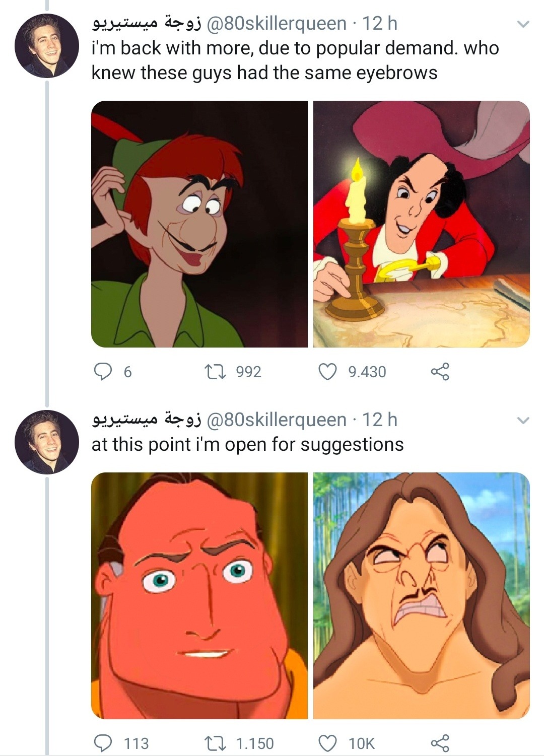
Task: Open @80skillerqueen handle on first tweet
Action: click(276, 23)
